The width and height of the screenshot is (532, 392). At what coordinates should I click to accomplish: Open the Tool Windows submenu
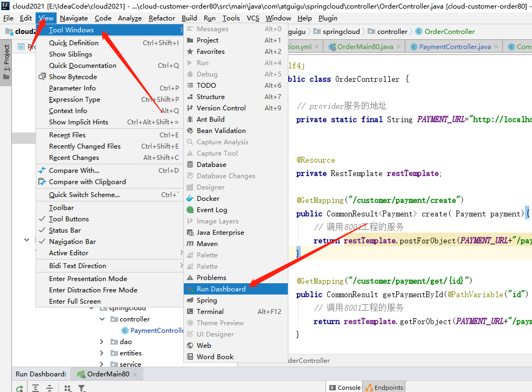109,30
